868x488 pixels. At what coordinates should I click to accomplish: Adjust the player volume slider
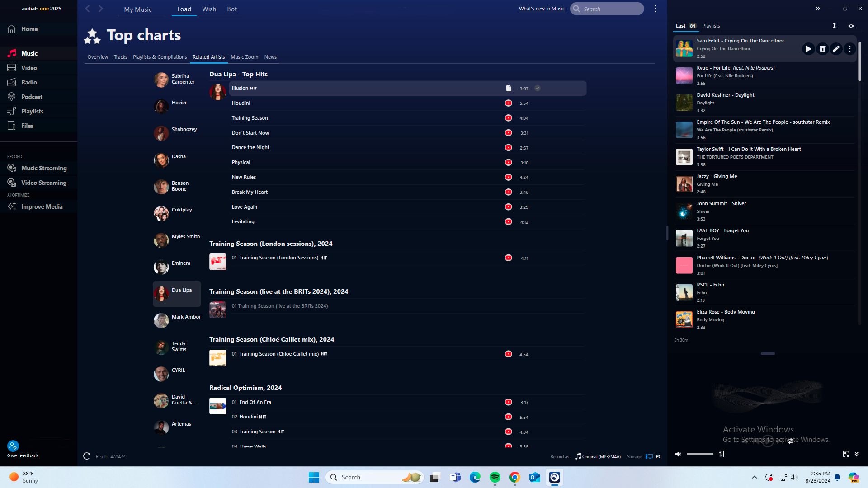(700, 454)
